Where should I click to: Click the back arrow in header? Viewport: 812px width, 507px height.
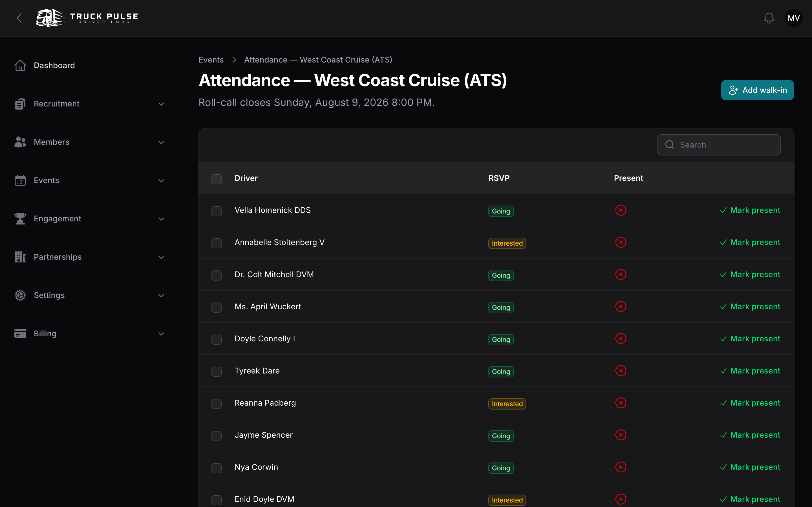(19, 18)
